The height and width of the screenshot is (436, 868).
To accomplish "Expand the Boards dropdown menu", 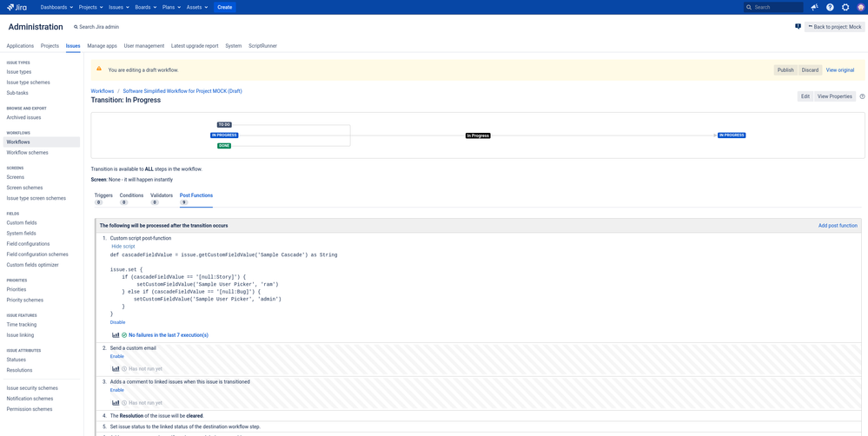I will 146,7.
